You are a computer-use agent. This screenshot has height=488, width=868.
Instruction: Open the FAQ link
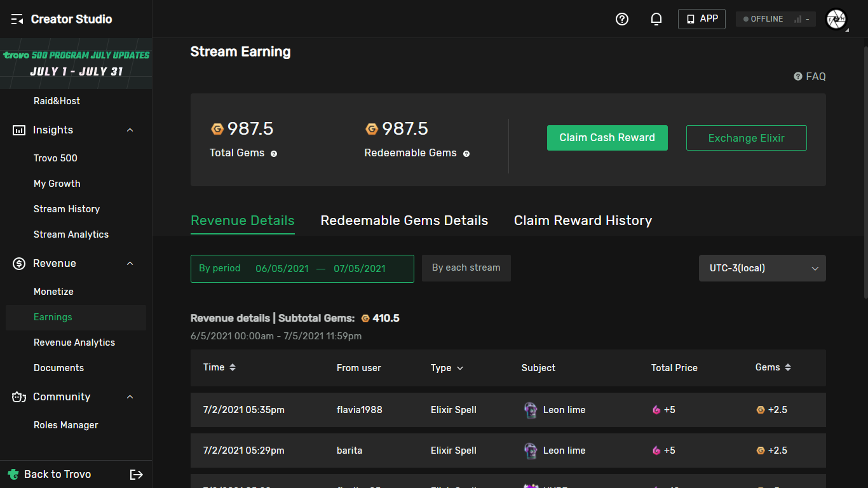click(809, 76)
